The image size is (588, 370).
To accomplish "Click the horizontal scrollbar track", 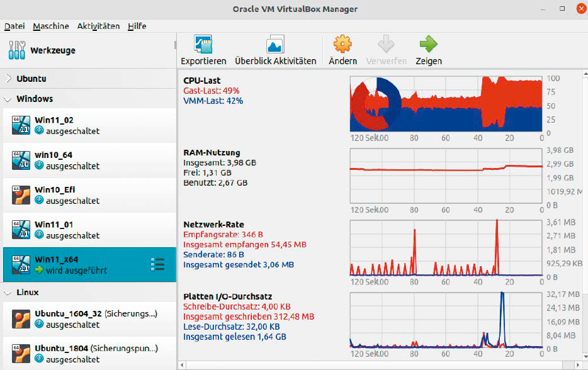I will 380,365.
